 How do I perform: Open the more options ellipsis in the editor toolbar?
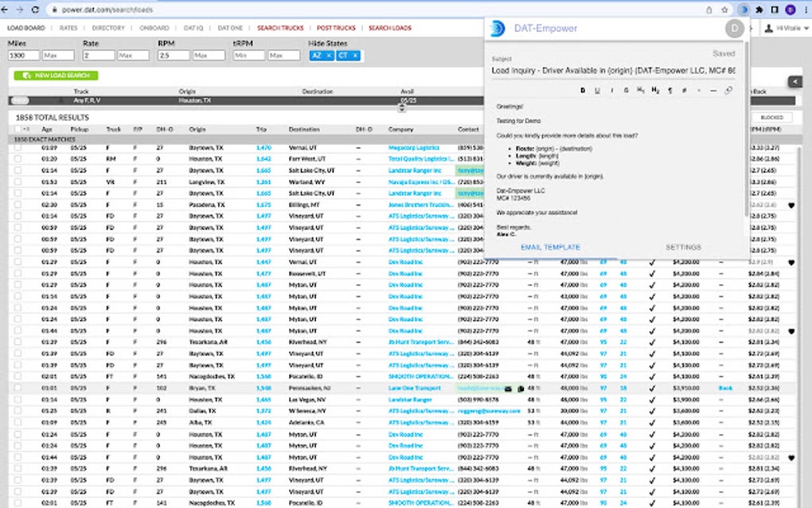click(x=699, y=91)
